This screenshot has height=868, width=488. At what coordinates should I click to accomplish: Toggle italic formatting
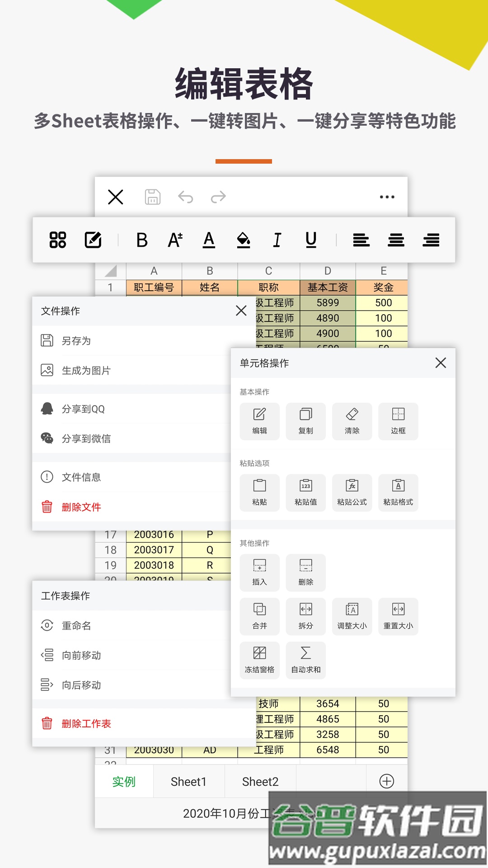(x=277, y=240)
